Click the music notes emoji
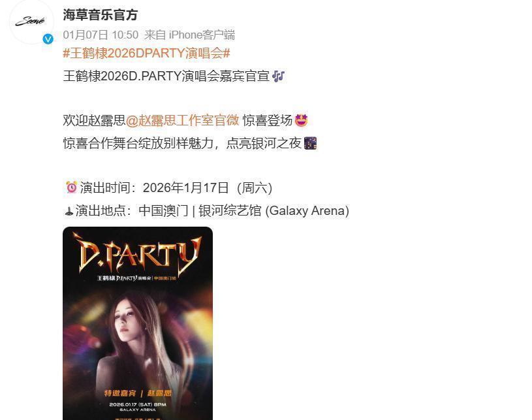 (278, 76)
